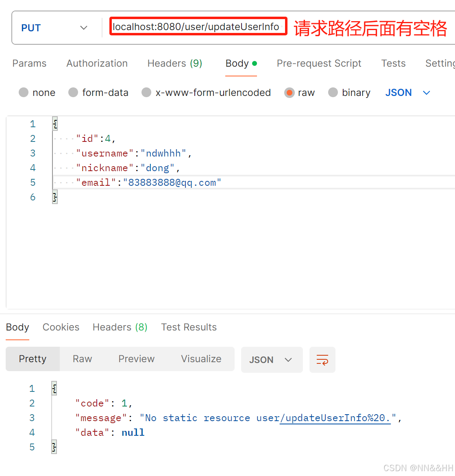Image resolution: width=455 pixels, height=476 pixels.
Task: Collapse the response JSON opening brace
Action: point(54,389)
